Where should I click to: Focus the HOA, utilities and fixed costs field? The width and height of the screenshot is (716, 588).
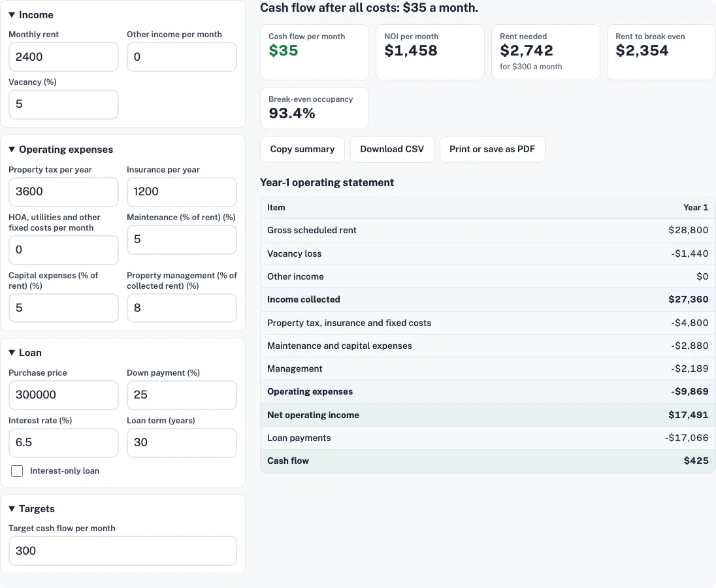coord(63,250)
